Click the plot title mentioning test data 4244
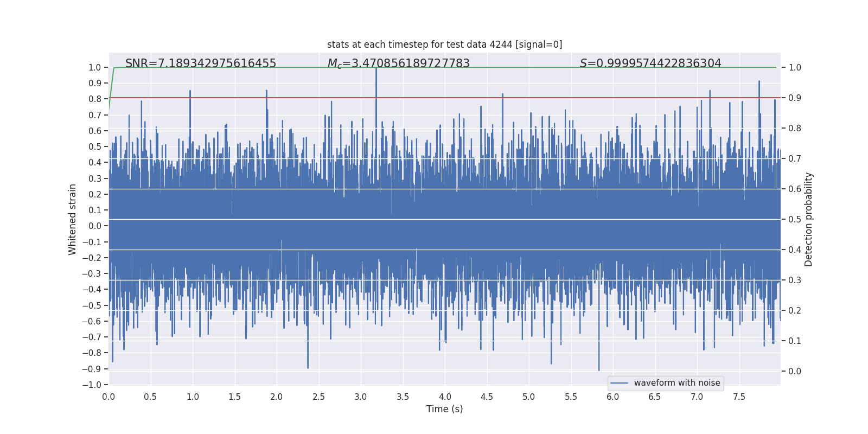This screenshot has width=868, height=434. point(444,44)
